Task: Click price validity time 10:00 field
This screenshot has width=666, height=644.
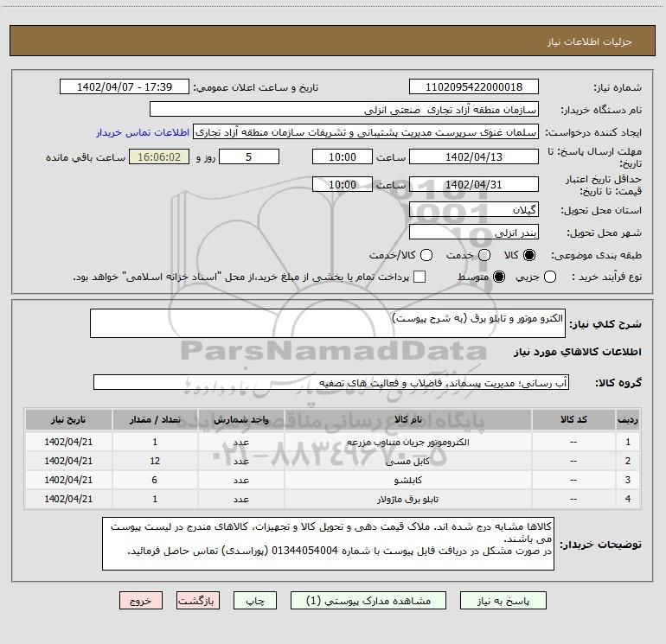Action: 343,185
